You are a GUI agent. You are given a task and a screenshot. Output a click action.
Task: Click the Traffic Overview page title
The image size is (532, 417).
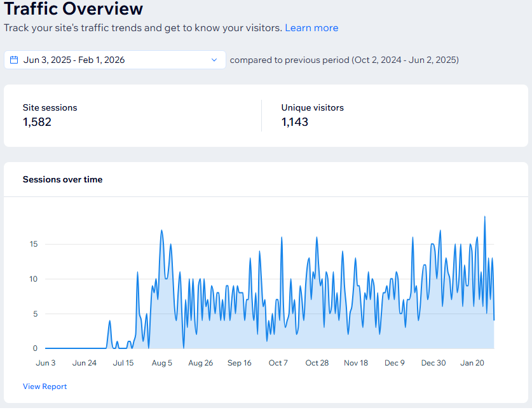point(74,10)
